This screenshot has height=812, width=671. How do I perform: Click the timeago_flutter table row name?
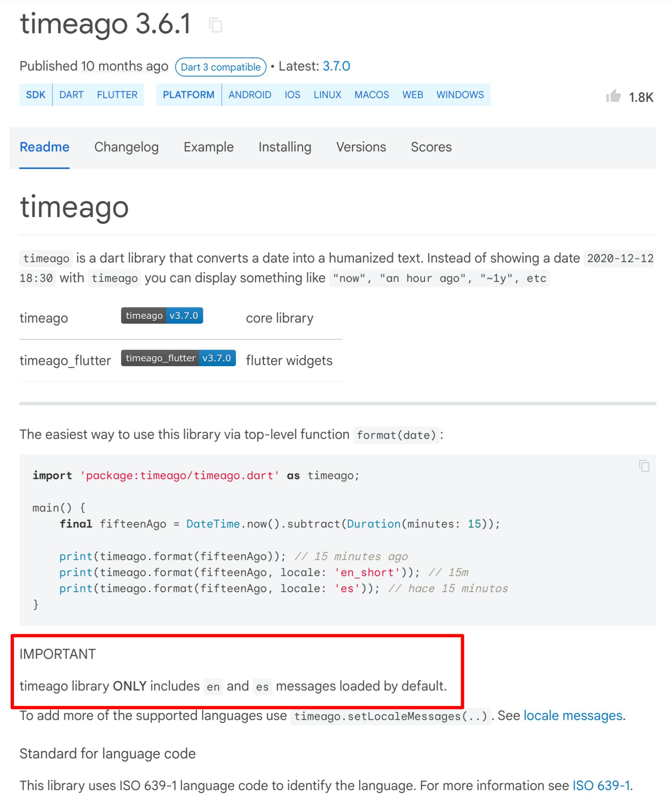(x=65, y=361)
